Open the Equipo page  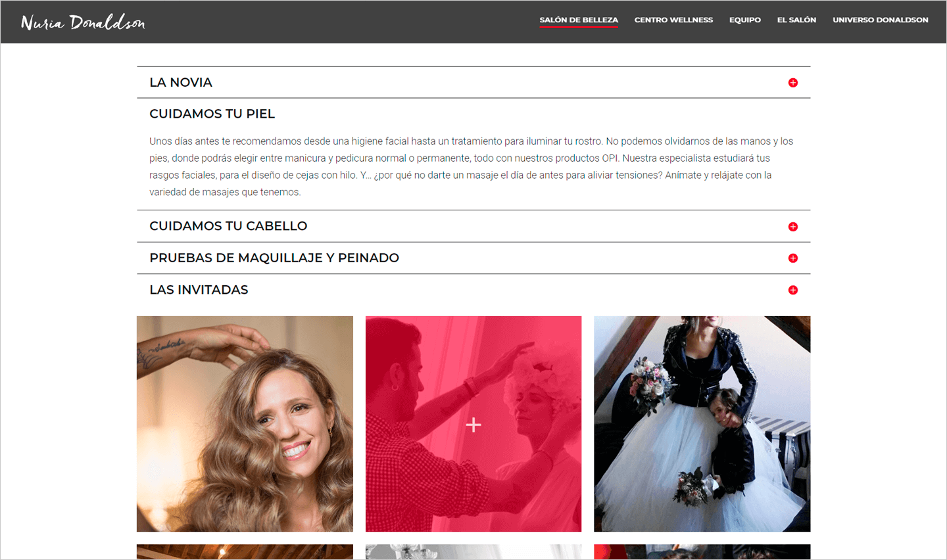744,20
